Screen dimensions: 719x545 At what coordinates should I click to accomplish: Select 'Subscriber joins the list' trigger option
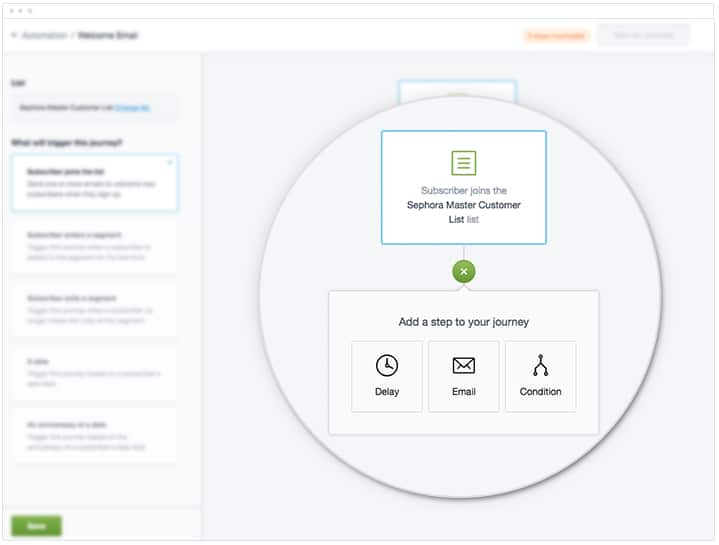click(x=94, y=182)
